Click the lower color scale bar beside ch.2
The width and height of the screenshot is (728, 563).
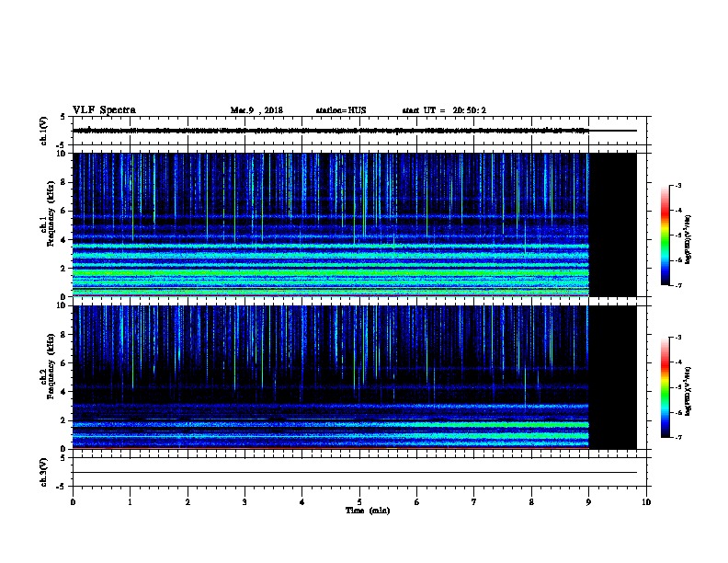pyautogui.click(x=665, y=387)
